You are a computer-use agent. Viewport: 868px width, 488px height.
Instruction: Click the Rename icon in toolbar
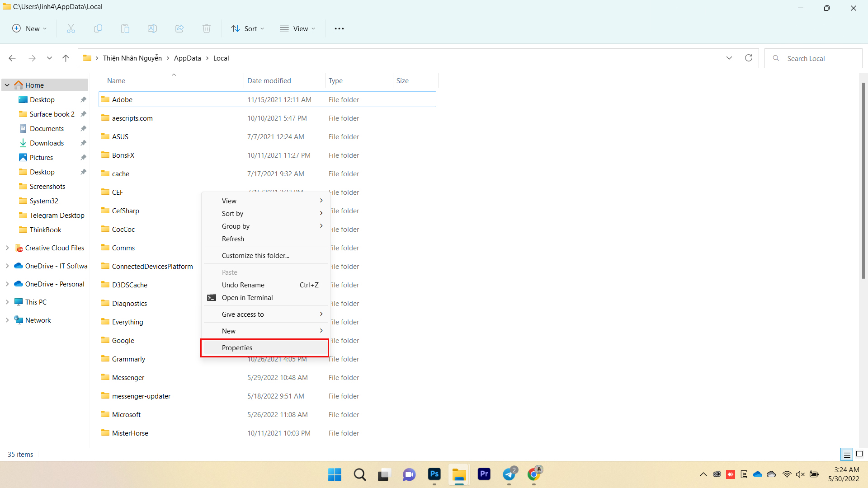coord(152,28)
